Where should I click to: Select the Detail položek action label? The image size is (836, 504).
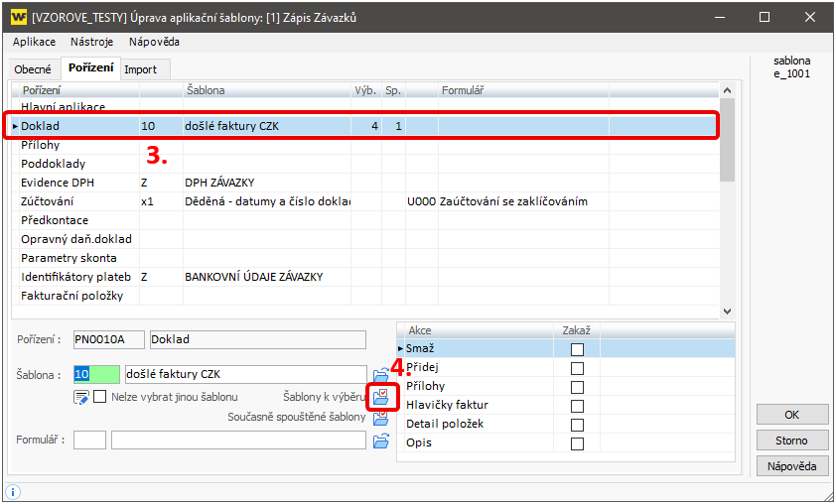tap(445, 424)
